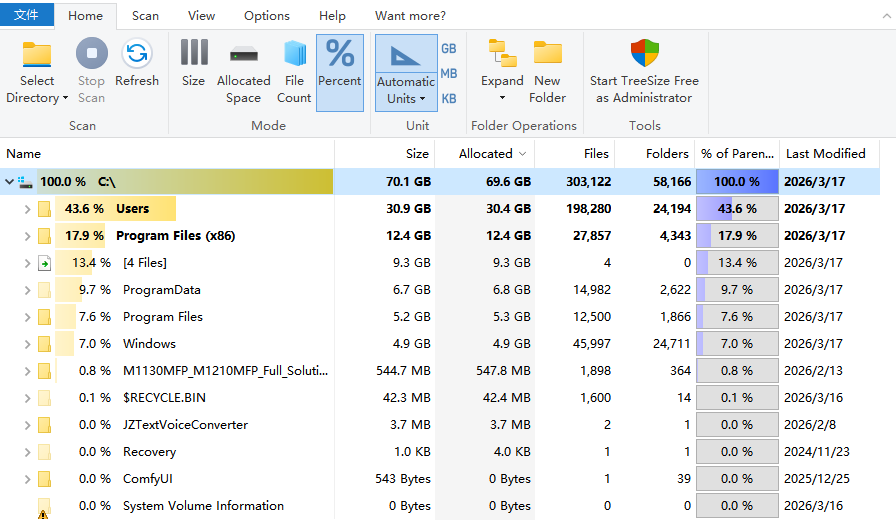
Task: Click the Users 43.6 % parent bar
Action: [738, 209]
